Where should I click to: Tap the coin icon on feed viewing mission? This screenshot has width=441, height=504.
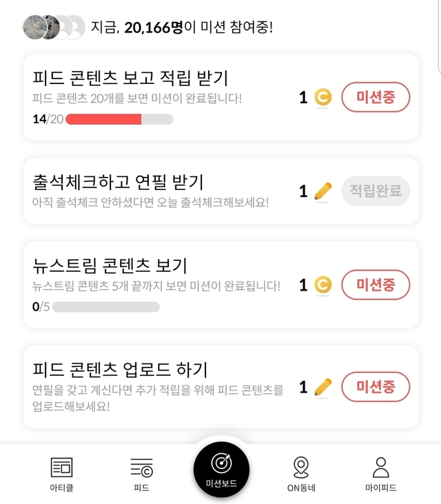[322, 98]
